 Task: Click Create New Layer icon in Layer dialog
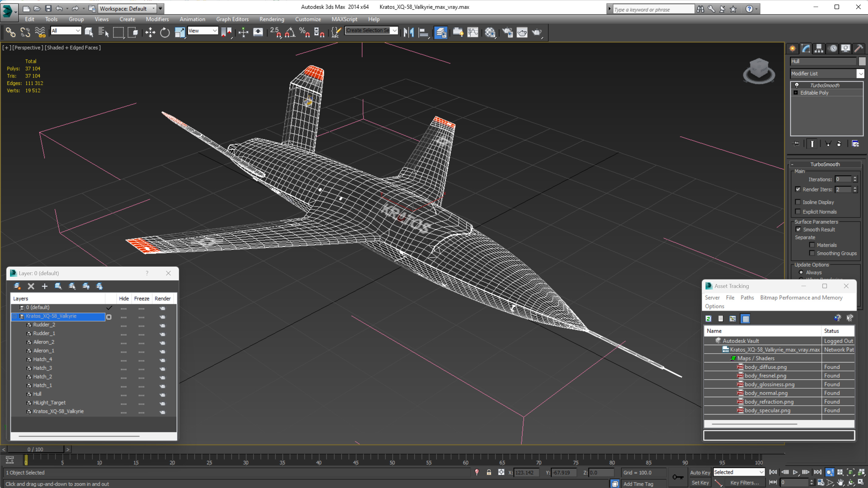[17, 286]
